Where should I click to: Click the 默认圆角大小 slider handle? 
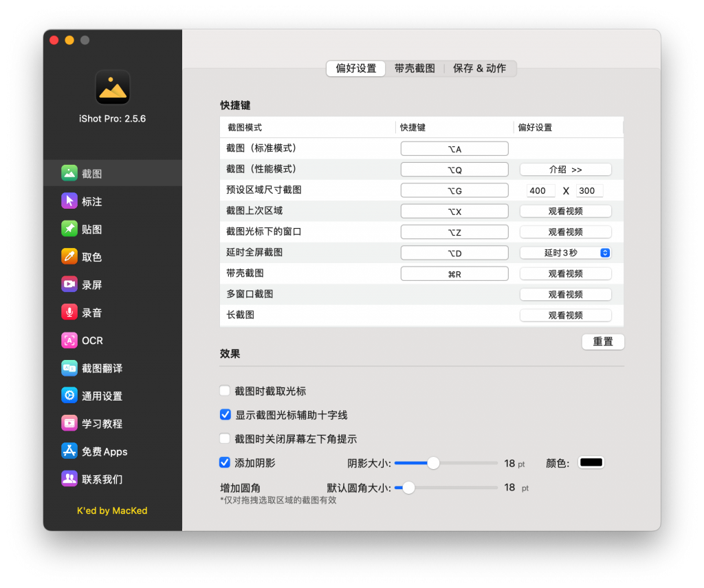tap(408, 488)
